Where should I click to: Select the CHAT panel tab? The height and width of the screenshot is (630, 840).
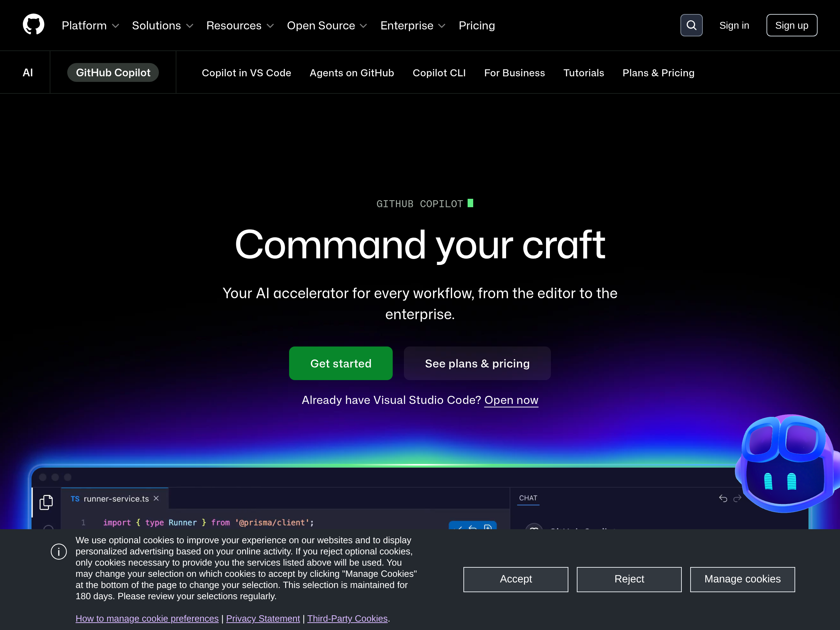coord(528,498)
